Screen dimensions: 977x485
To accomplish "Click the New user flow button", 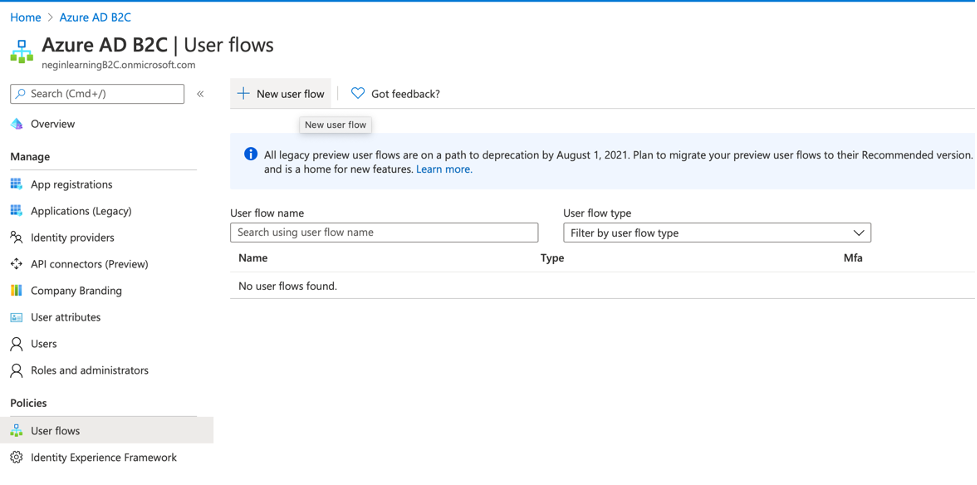I will pos(281,93).
